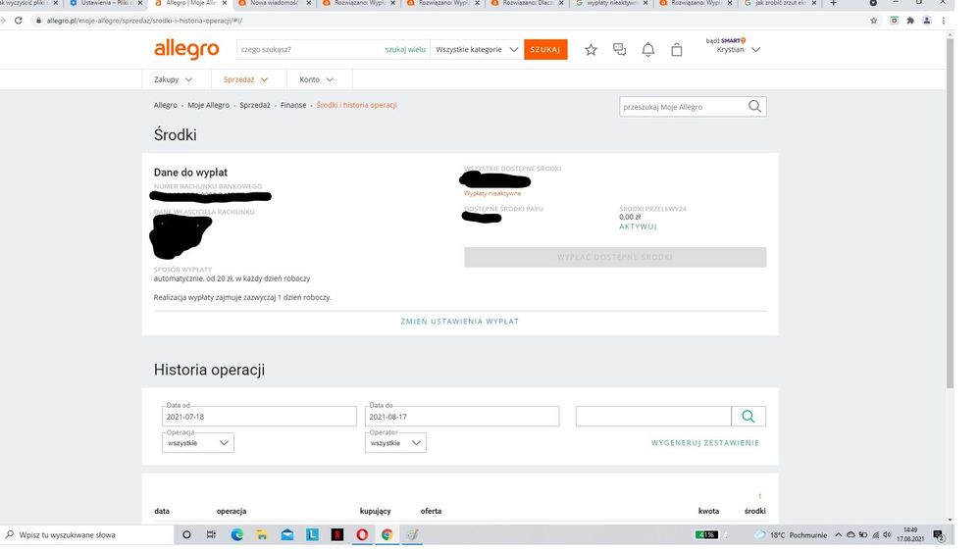
Task: Click the Windows taskbar search box
Action: [87, 534]
